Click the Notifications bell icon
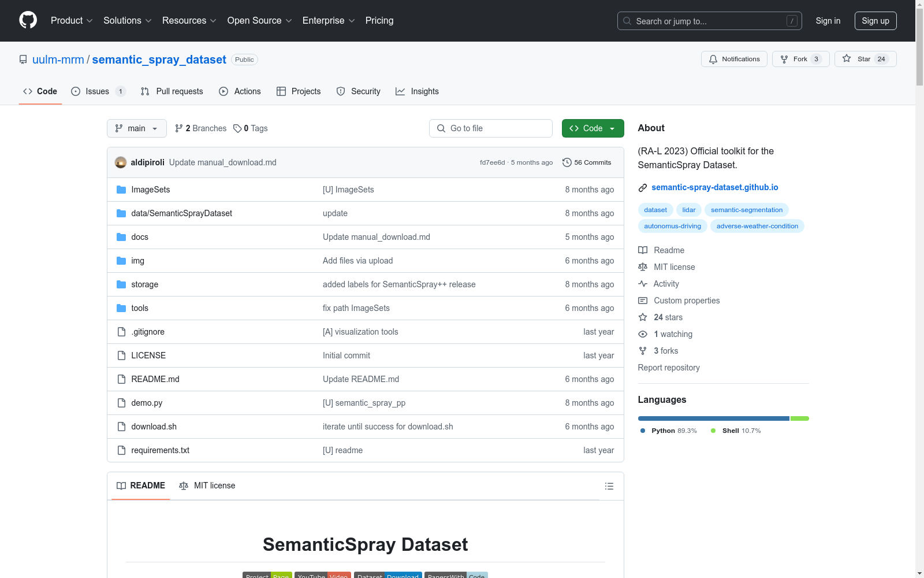Screen dimensions: 924x578 [713, 59]
